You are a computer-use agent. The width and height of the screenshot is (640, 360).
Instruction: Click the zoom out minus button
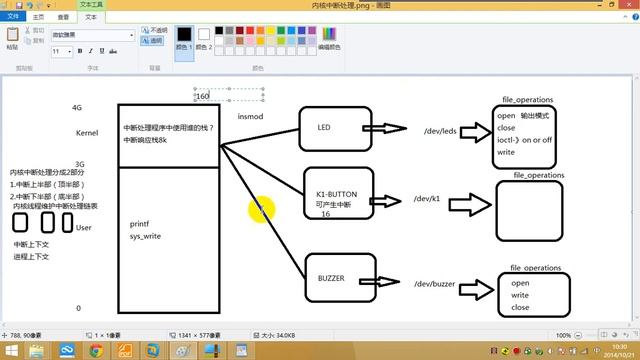click(x=578, y=335)
